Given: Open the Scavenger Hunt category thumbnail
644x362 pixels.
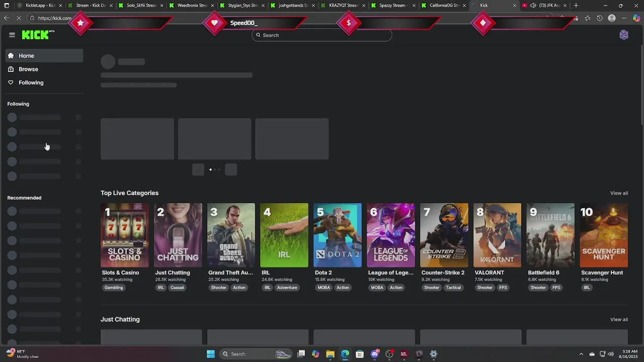Looking at the screenshot, I should [x=604, y=235].
